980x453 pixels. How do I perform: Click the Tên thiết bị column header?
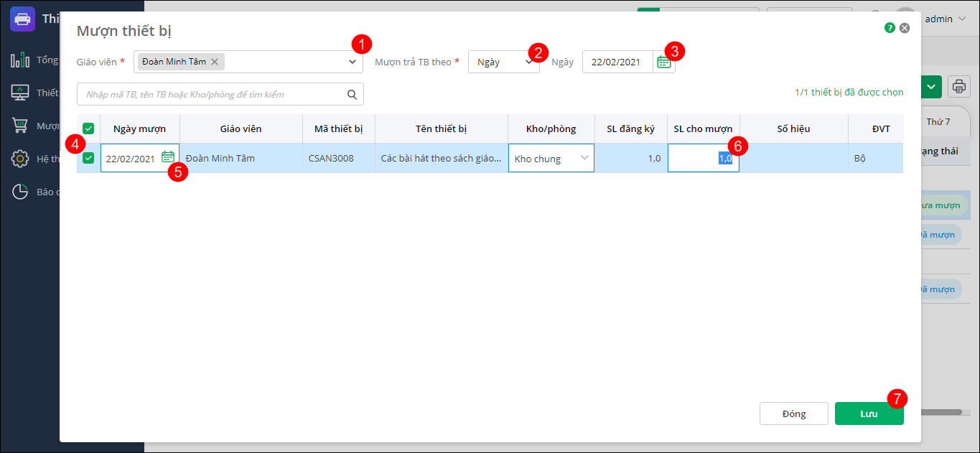click(x=442, y=129)
